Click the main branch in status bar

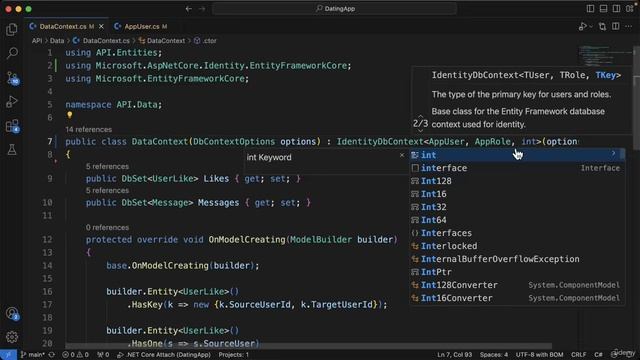(33, 355)
